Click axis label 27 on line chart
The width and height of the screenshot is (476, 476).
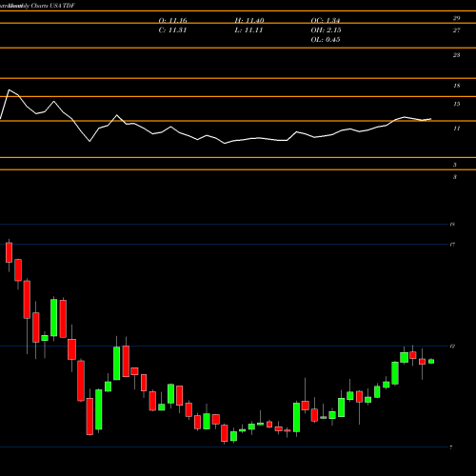click(x=456, y=30)
